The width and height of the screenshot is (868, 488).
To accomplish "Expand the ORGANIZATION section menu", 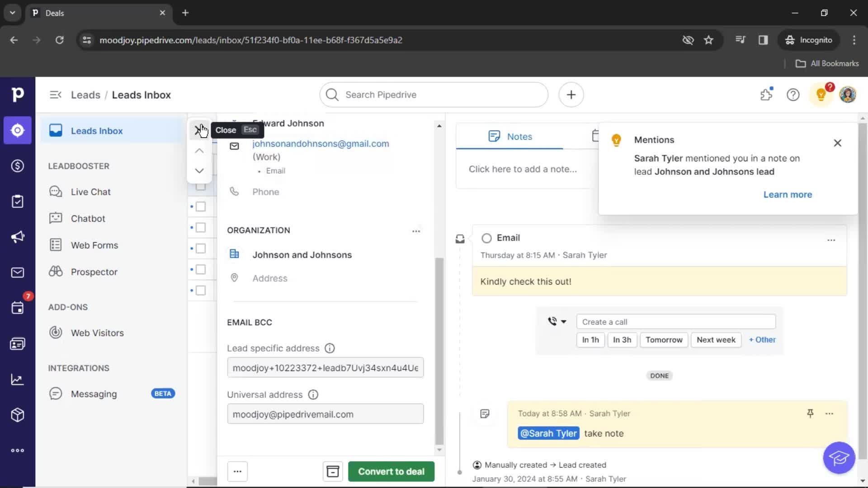I will (415, 230).
